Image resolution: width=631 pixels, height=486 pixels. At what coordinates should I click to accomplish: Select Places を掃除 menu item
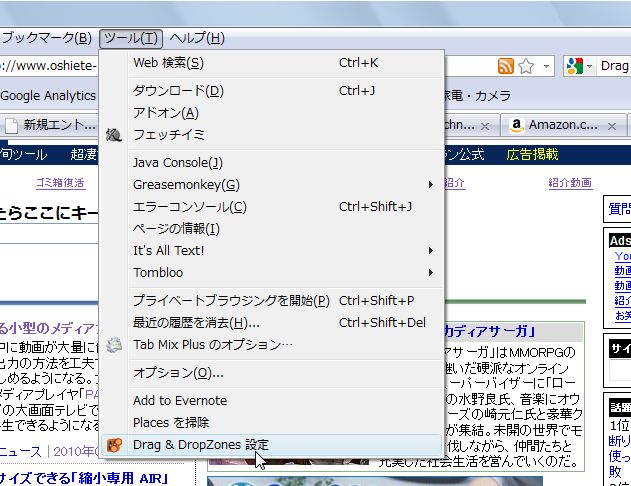pos(272,423)
